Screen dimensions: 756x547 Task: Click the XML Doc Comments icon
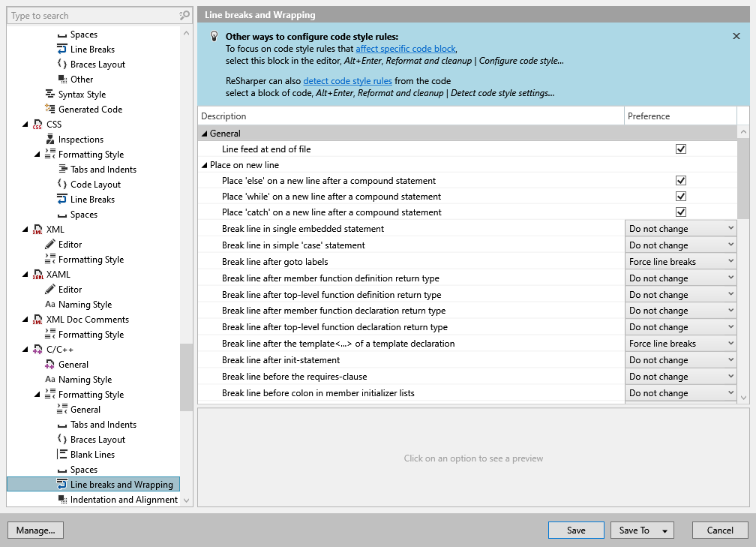(39, 319)
